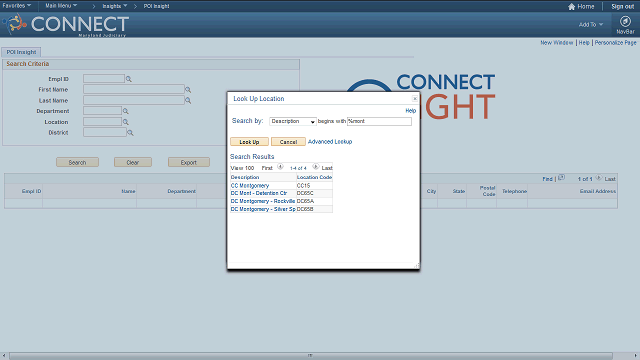Select CC Montgomery result
Image resolution: width=640 pixels, height=360 pixels.
[250, 185]
